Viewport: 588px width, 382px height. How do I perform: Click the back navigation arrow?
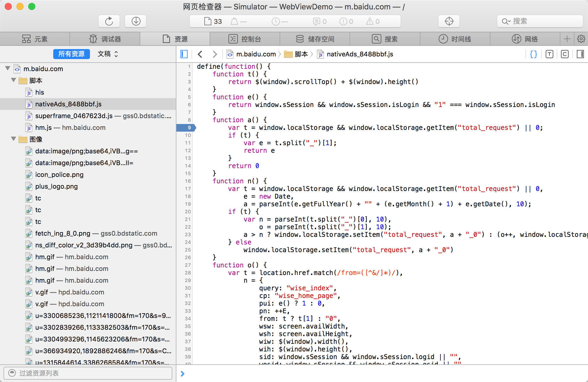point(200,54)
